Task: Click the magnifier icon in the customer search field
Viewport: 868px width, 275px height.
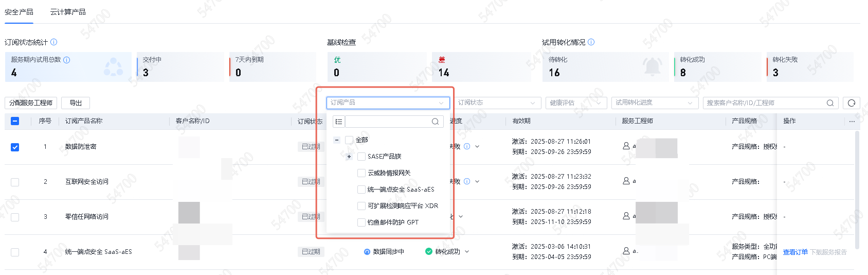Action: click(x=829, y=103)
